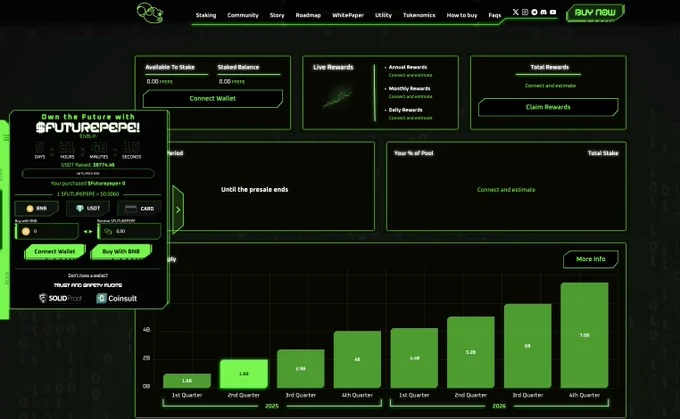This screenshot has width=680, height=419.
Task: Go to Staking nav item
Action: 206,15
